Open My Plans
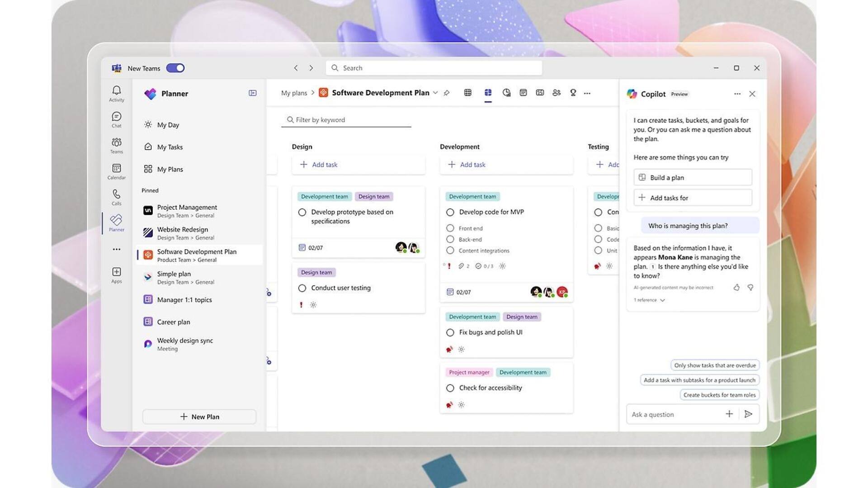Image resolution: width=868 pixels, height=488 pixels. click(199, 169)
